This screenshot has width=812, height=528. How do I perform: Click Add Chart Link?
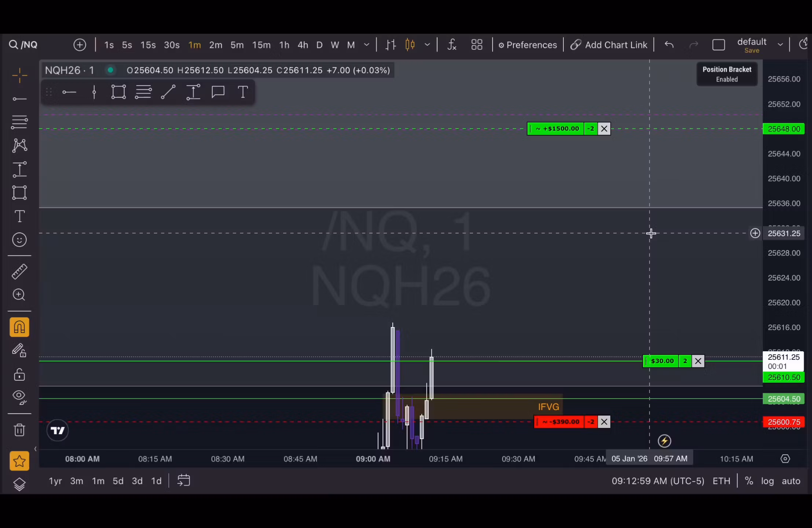[x=609, y=45]
